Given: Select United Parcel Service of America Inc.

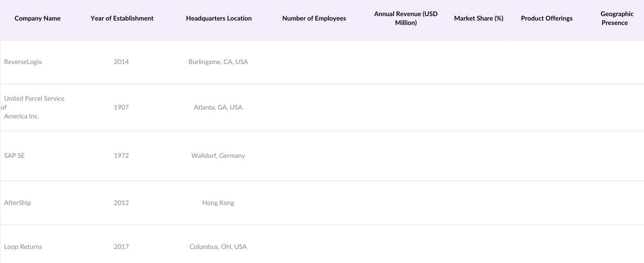Looking at the screenshot, I should [x=34, y=107].
